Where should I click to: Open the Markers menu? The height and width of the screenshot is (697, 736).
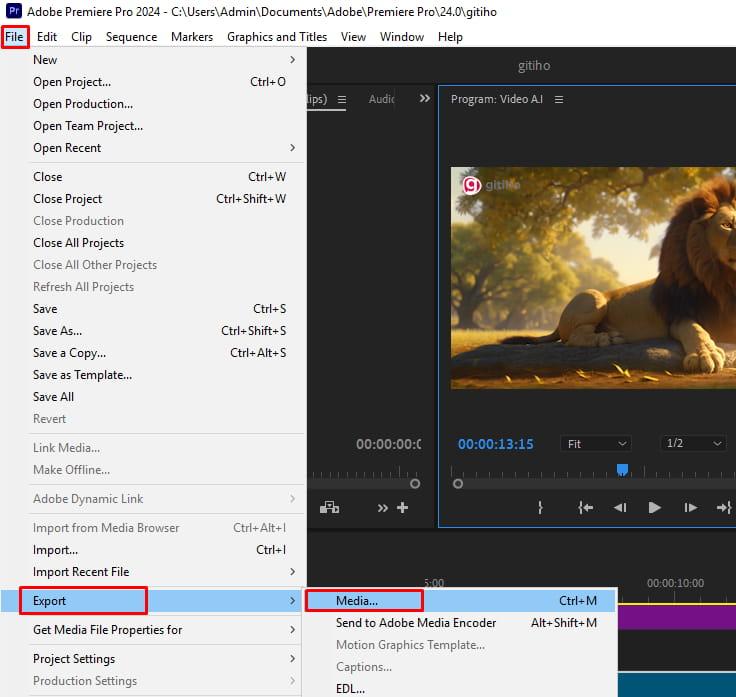click(x=192, y=37)
